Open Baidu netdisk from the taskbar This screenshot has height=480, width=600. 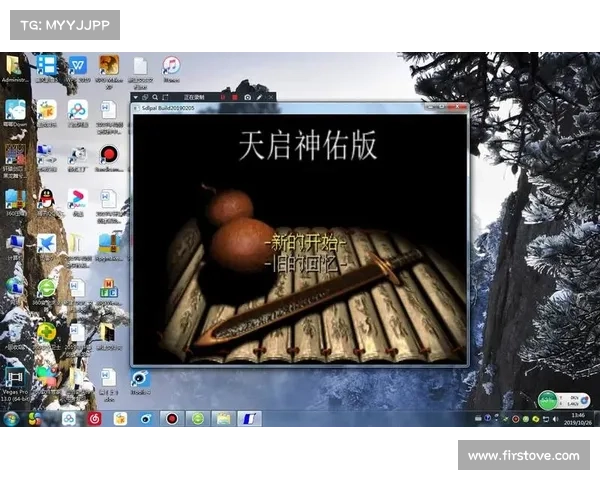69,419
